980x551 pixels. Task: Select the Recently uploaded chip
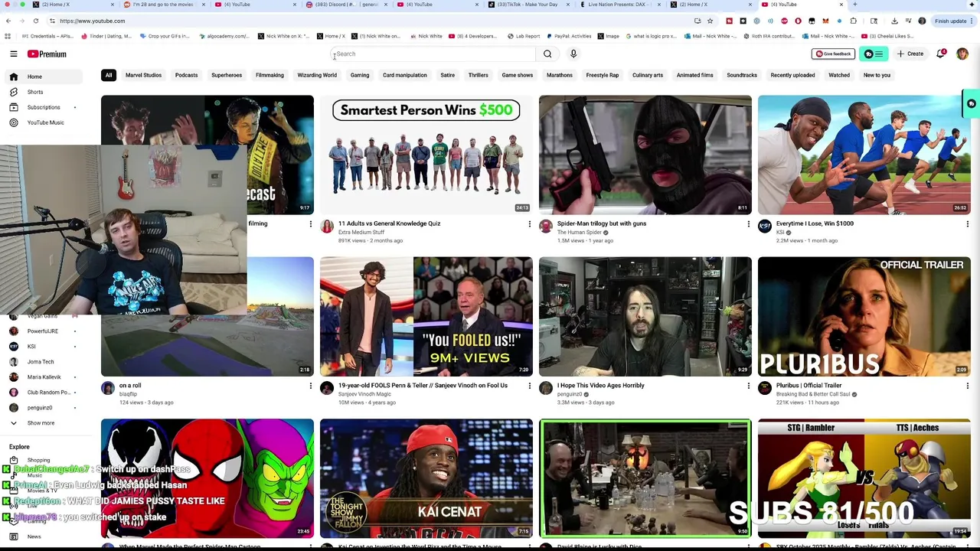(792, 75)
